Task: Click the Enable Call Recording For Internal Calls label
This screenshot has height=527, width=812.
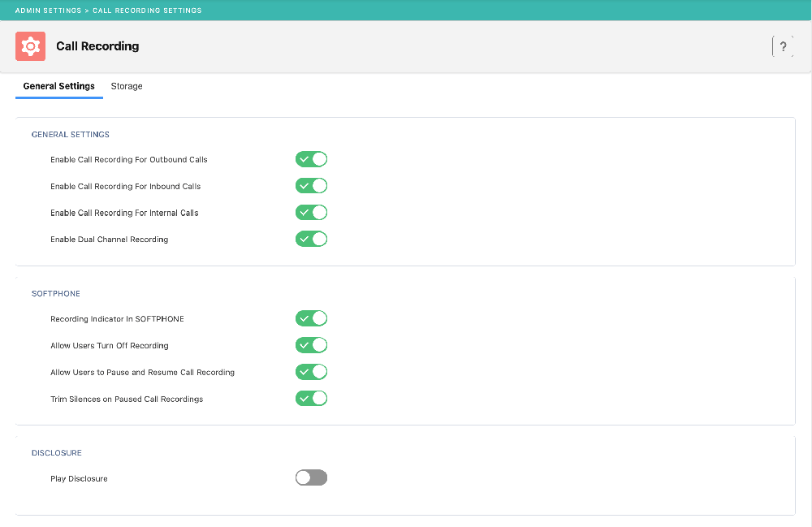Action: [x=124, y=214]
